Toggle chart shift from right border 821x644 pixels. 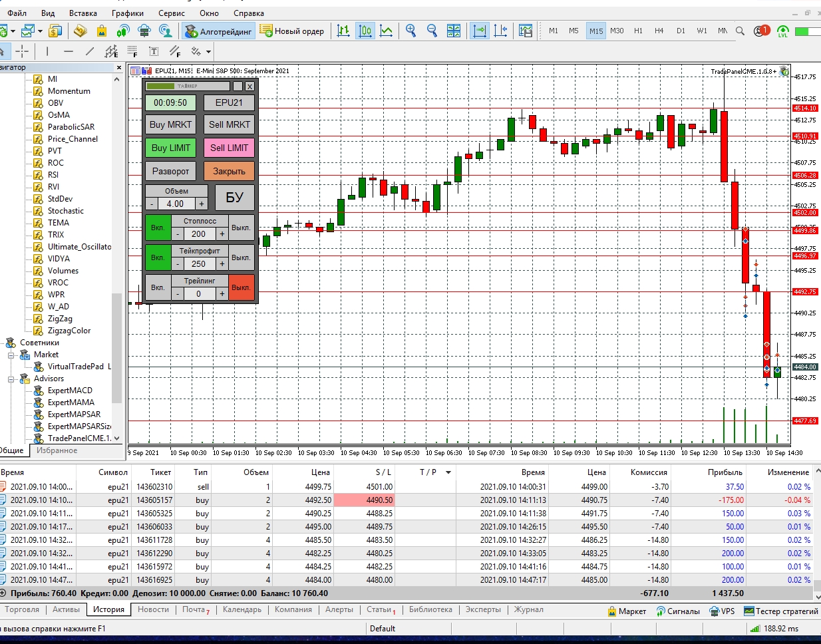coord(501,31)
